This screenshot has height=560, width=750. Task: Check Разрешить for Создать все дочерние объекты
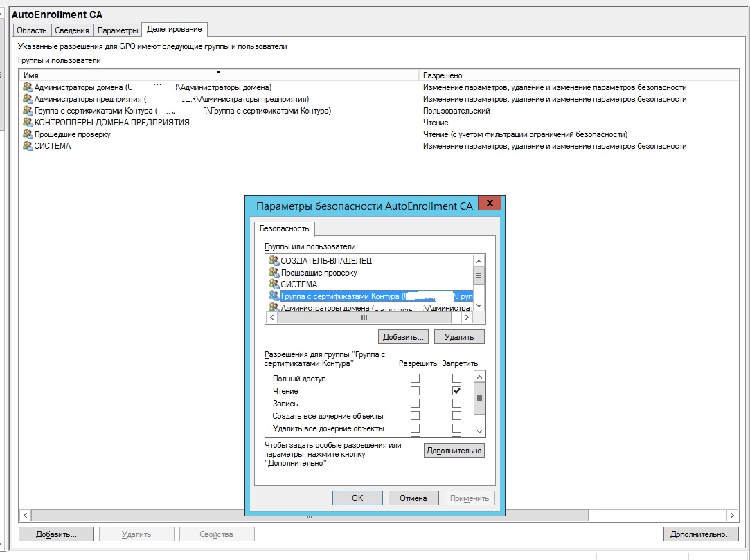click(x=416, y=415)
